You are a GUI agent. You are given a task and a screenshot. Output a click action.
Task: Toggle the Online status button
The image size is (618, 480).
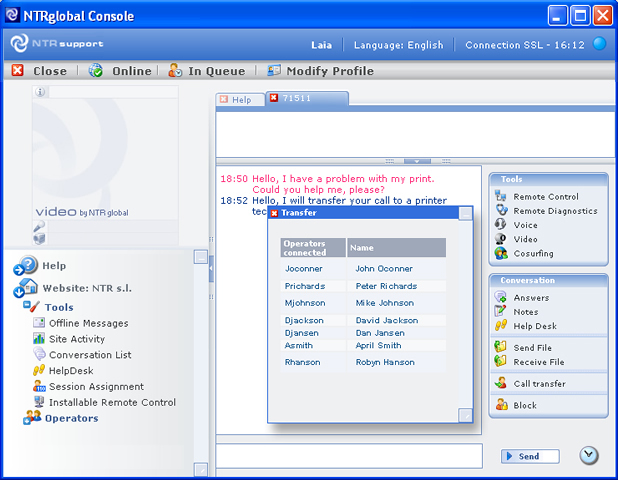pos(120,71)
